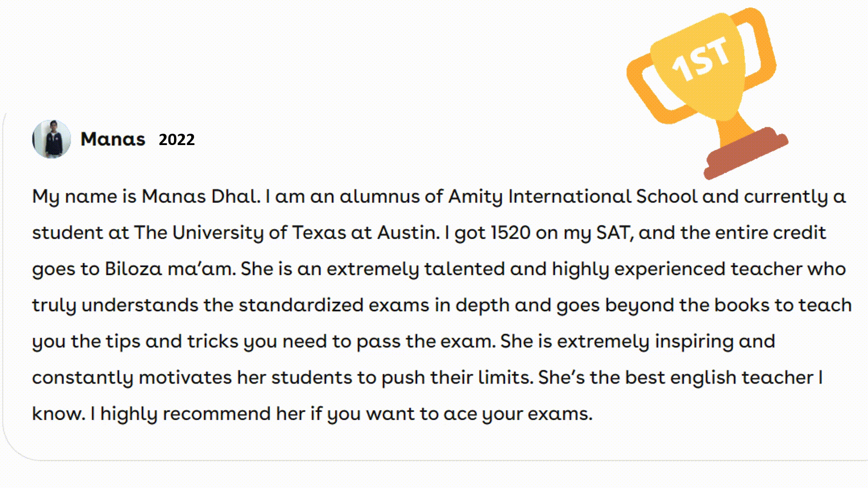The height and width of the screenshot is (488, 868).
Task: Open Manas's round profile photo
Action: (52, 139)
